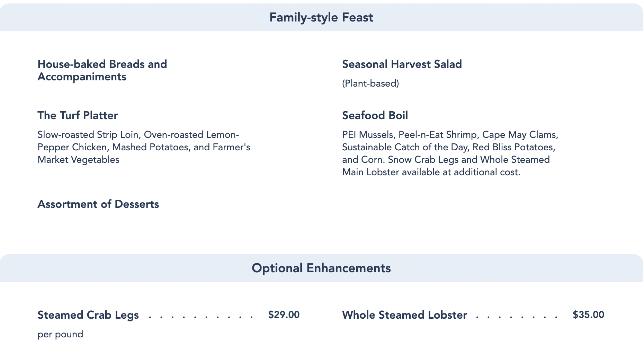Image resolution: width=644 pixels, height=363 pixels.
Task: Click the $35.00 price
Action: tap(588, 315)
